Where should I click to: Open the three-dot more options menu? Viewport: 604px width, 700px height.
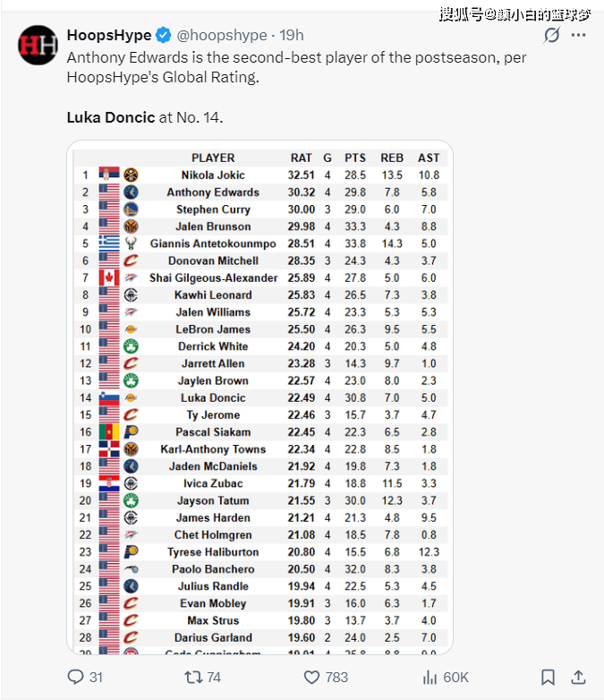pyautogui.click(x=579, y=35)
